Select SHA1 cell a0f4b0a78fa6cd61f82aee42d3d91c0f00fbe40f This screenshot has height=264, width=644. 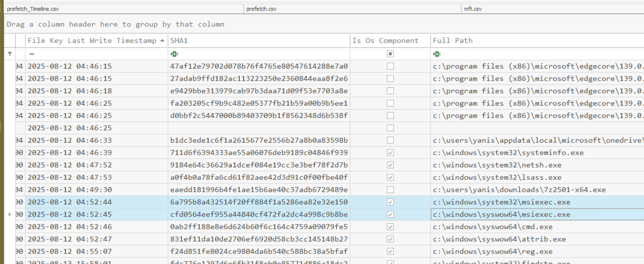pos(259,177)
